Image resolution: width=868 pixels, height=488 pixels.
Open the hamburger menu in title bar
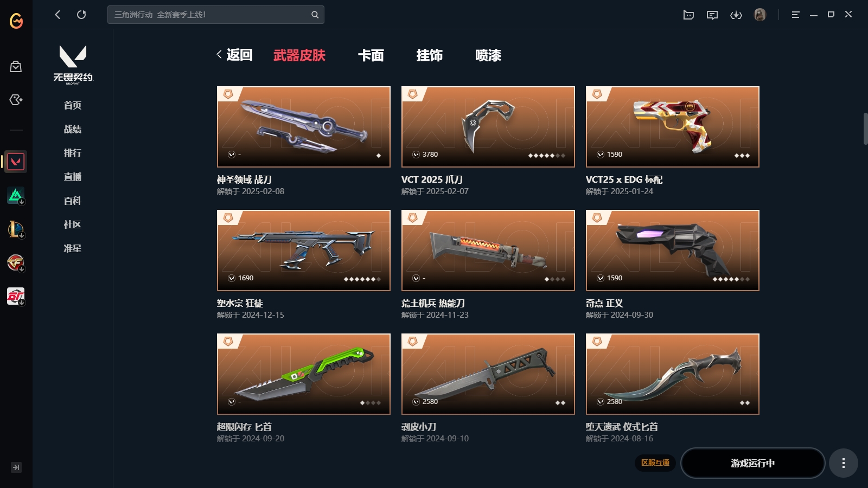click(795, 15)
